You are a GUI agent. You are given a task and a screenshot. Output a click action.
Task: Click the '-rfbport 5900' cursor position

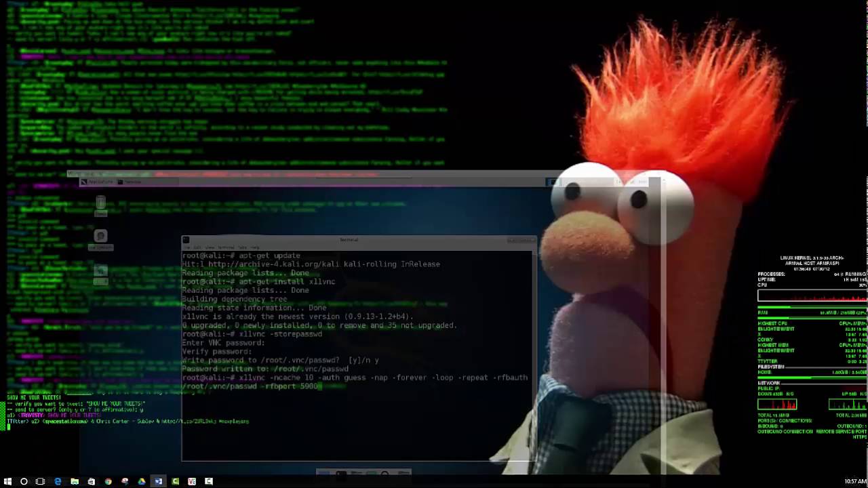tap(319, 386)
